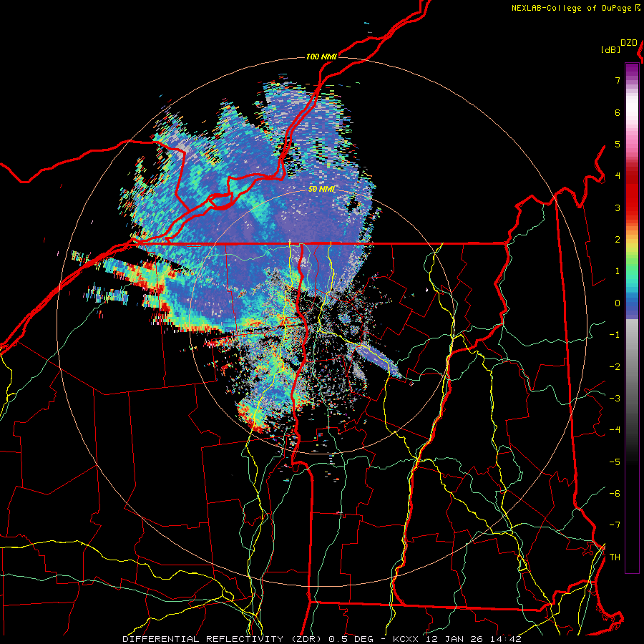644x644 pixels.
Task: Click the legend value 2
Action: point(618,240)
